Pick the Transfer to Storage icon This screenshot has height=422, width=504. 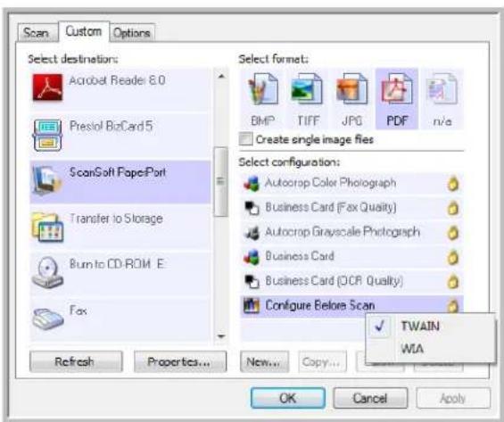point(47,228)
